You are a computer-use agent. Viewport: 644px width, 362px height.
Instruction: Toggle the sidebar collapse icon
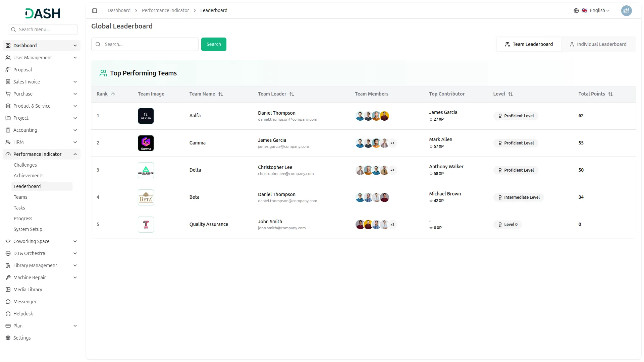pos(95,11)
